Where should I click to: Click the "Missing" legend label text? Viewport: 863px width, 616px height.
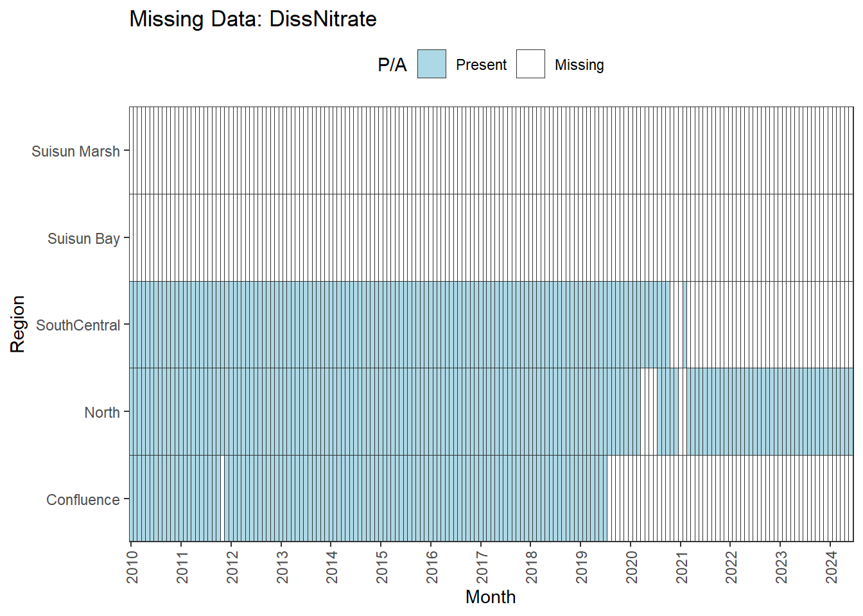(579, 65)
